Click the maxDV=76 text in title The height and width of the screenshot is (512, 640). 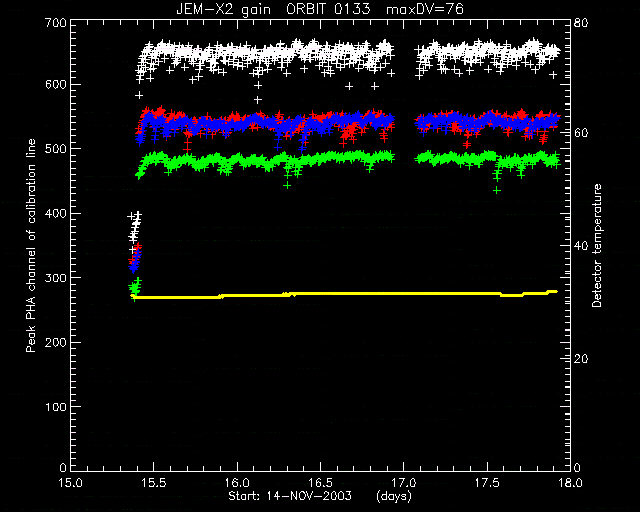pyautogui.click(x=424, y=9)
